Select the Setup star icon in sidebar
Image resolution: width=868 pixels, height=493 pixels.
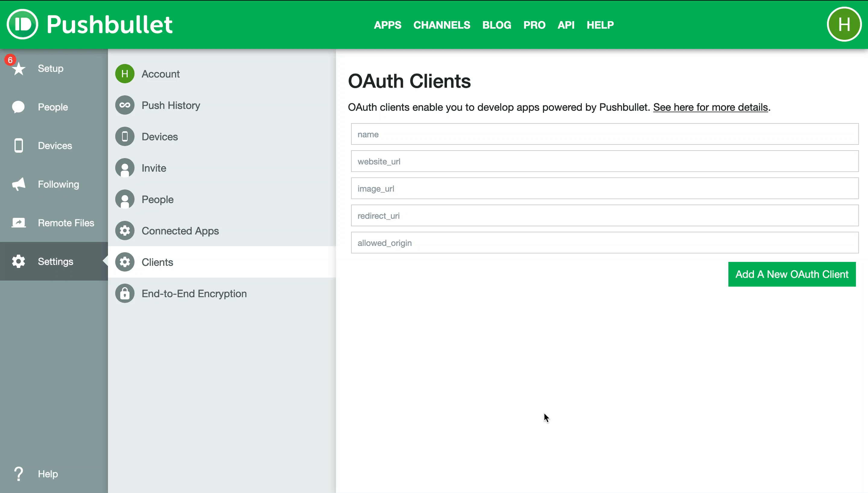click(x=19, y=68)
